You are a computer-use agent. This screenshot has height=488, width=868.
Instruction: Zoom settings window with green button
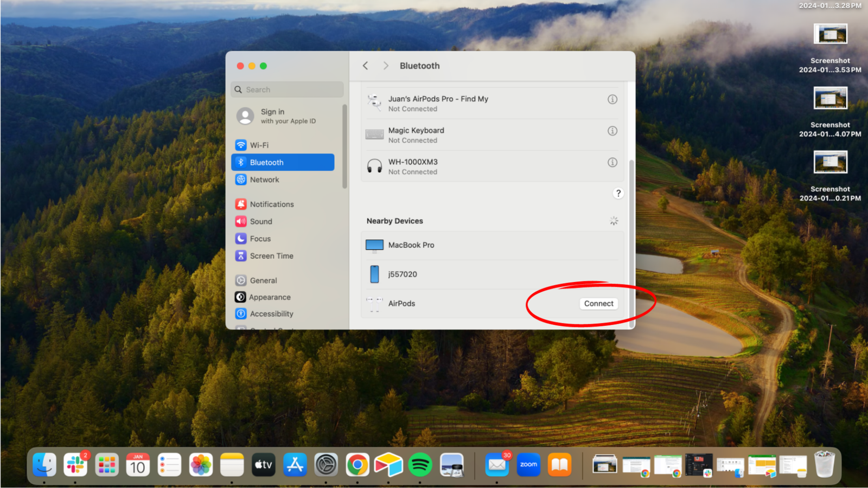click(x=263, y=66)
